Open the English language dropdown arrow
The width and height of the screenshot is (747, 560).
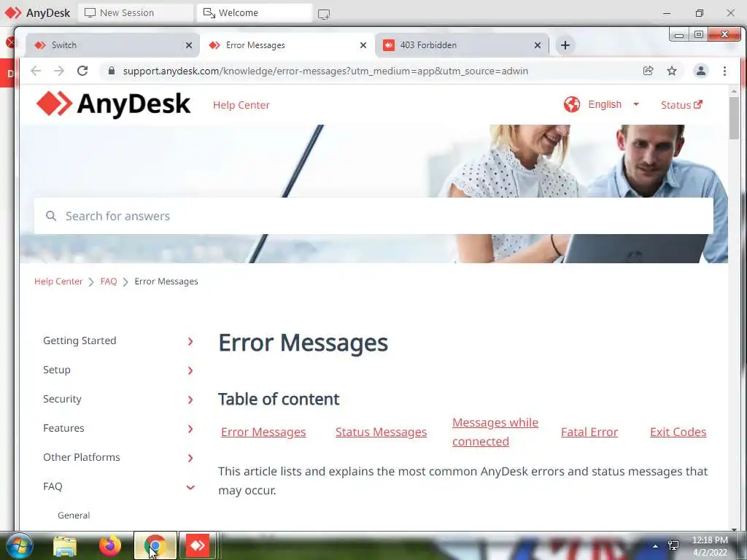[636, 104]
